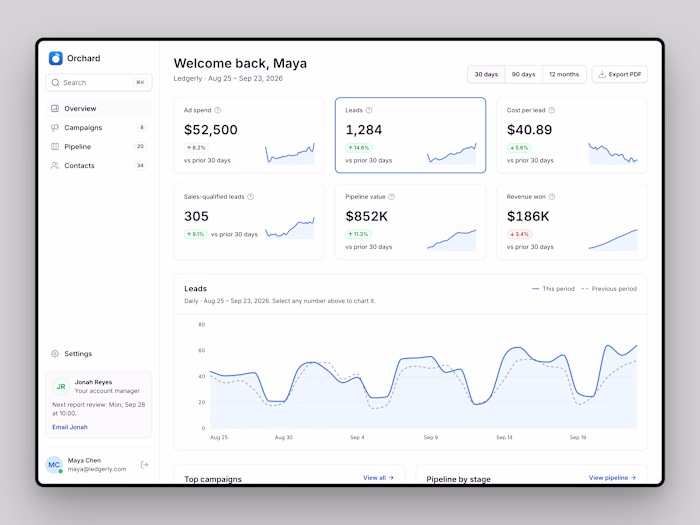
Task: Click the Pipeline columns icon
Action: click(x=55, y=146)
